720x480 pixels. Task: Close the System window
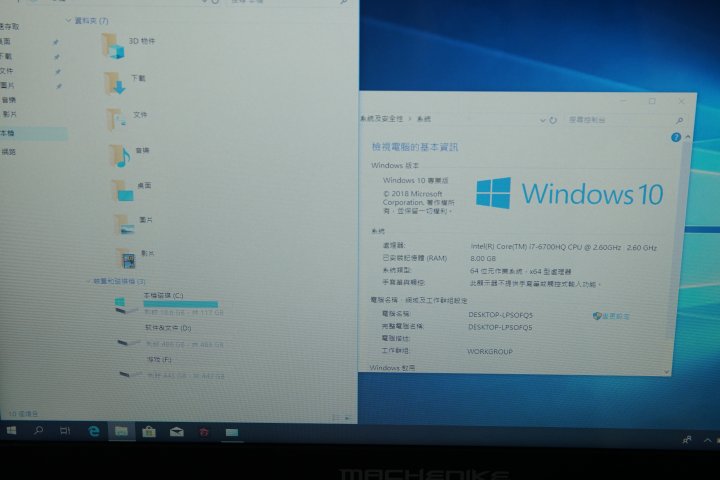[681, 101]
